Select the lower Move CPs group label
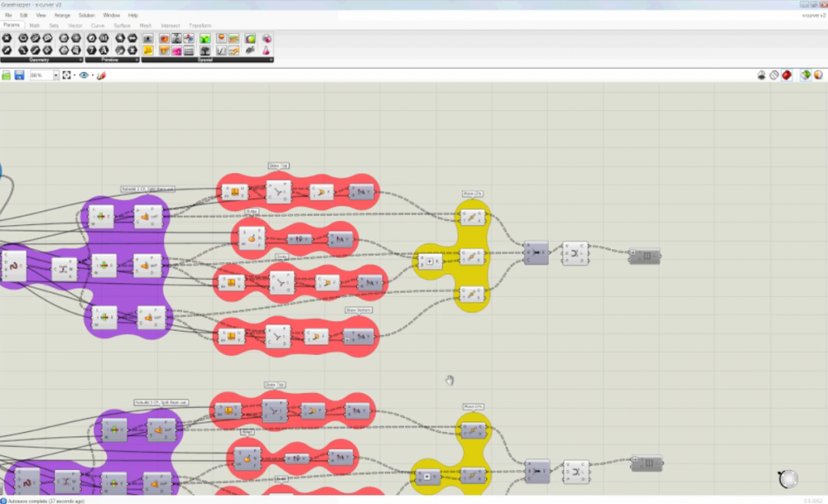Viewport: 828px width, 504px height. pos(473,407)
